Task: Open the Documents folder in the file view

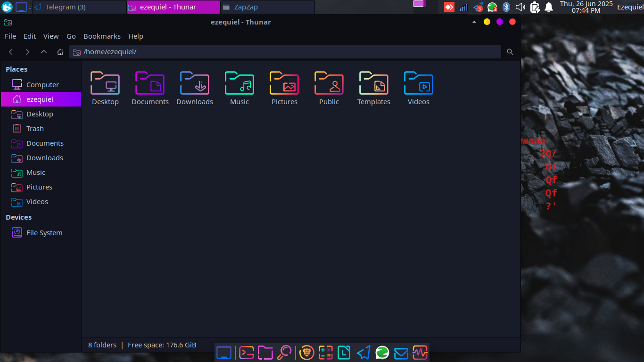Action: (x=150, y=89)
